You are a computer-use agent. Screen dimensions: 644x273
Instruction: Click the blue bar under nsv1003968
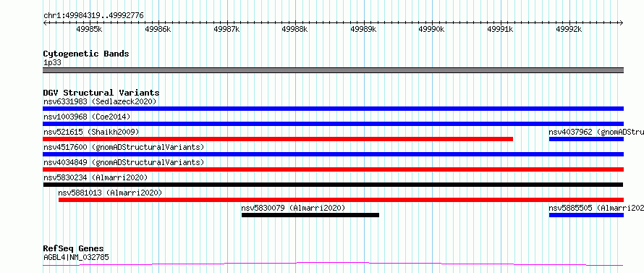pyautogui.click(x=333, y=124)
